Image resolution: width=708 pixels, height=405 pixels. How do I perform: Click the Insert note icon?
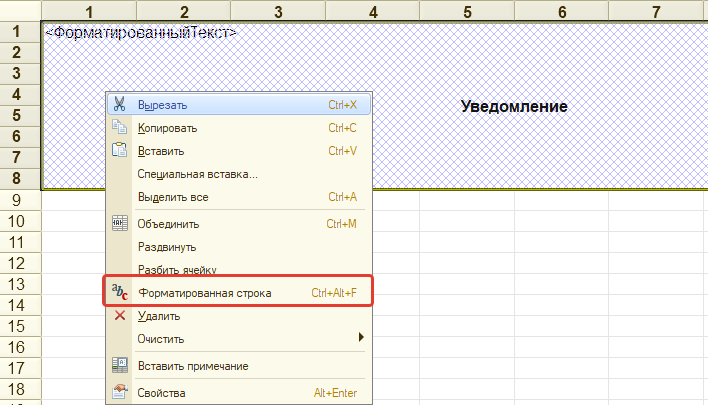point(120,365)
